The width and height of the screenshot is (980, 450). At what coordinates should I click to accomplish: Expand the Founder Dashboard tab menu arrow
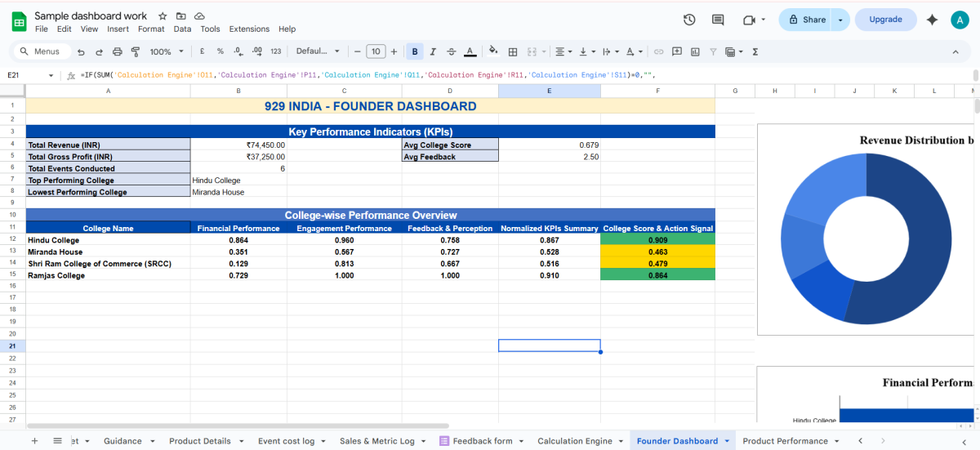click(x=727, y=441)
